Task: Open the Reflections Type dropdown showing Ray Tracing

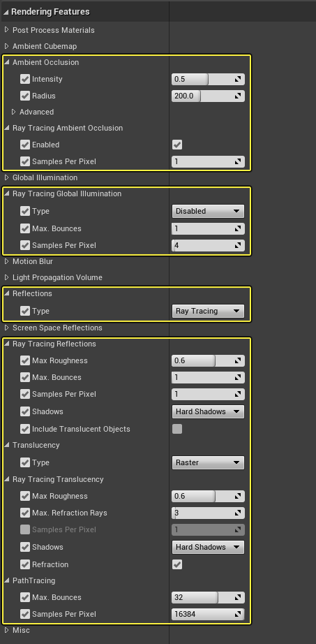Action: pyautogui.click(x=208, y=311)
